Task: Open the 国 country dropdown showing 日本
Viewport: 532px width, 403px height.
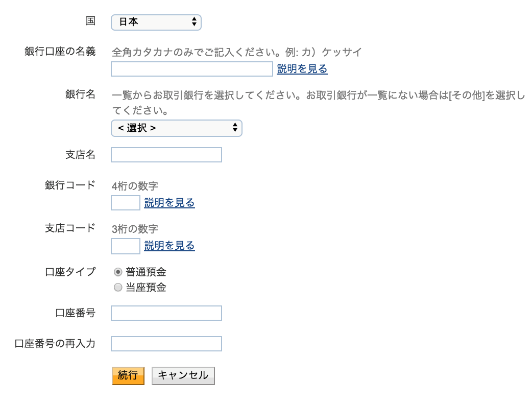Action: click(x=156, y=22)
